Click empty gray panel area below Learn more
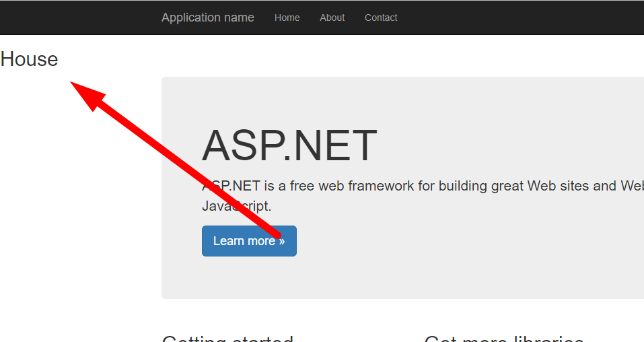This screenshot has width=644, height=342. click(x=404, y=277)
